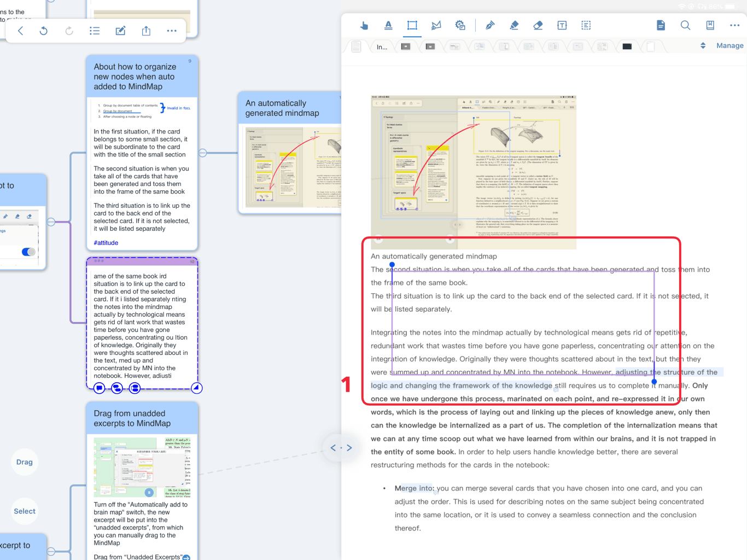Add child node from selected card
Screen dimensions: 747x560
[117, 388]
